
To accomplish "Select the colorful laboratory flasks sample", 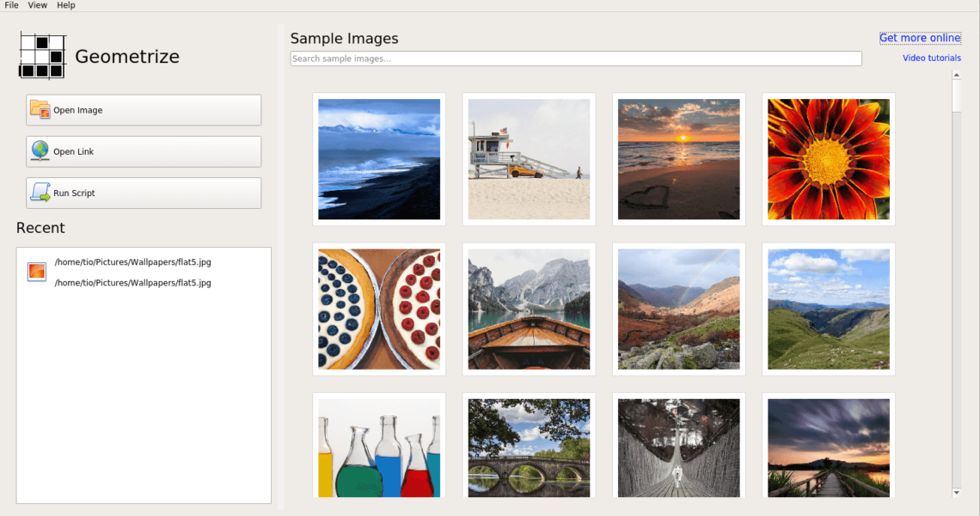I will pyautogui.click(x=379, y=447).
